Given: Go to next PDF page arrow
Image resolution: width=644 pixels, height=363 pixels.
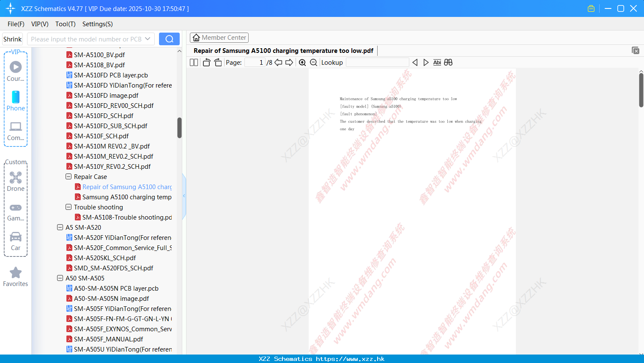Looking at the screenshot, I should coord(289,63).
